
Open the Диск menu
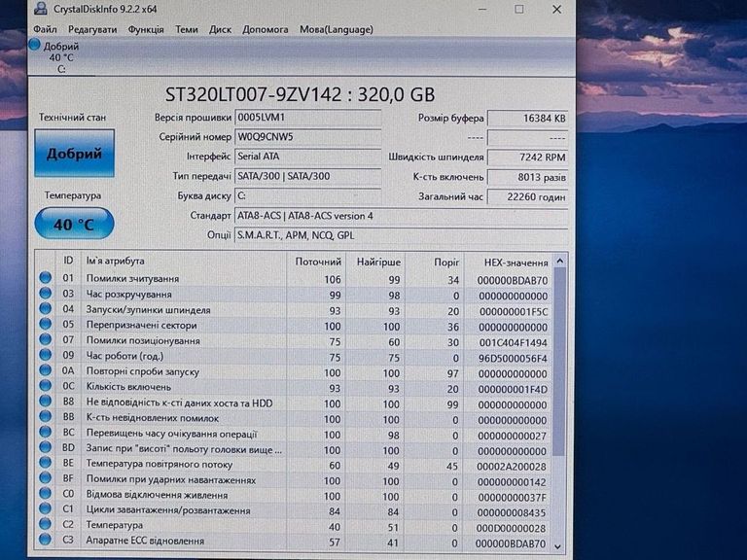[x=220, y=29]
